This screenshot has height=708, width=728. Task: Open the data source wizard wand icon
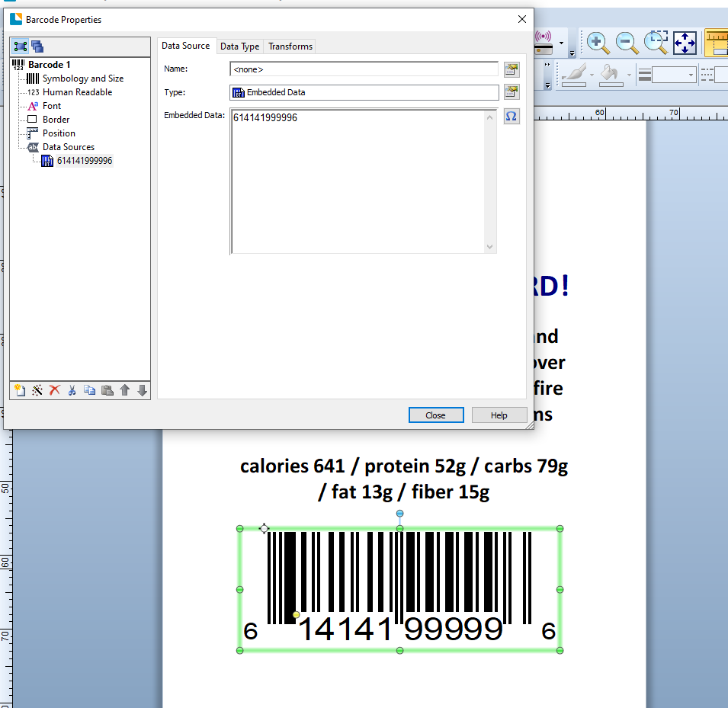[37, 390]
